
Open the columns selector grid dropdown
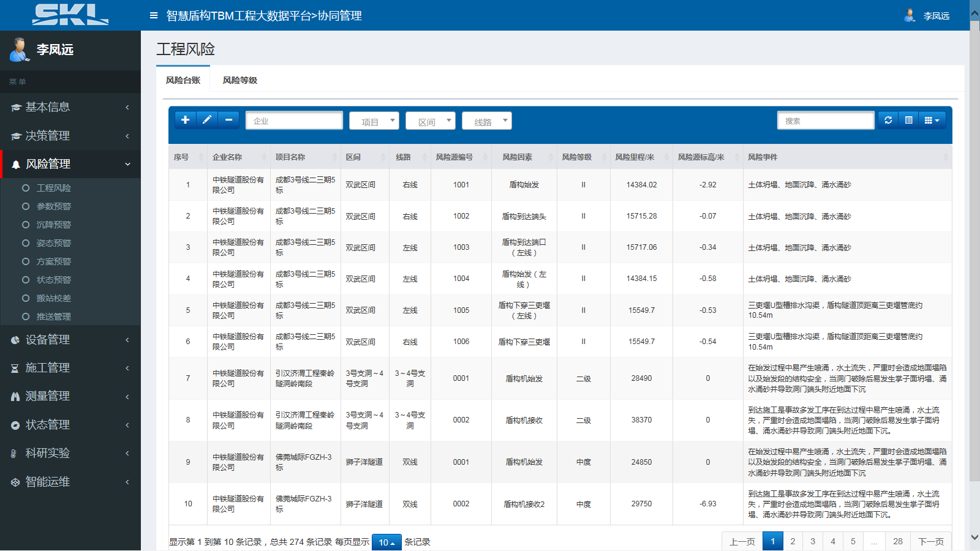pos(932,120)
